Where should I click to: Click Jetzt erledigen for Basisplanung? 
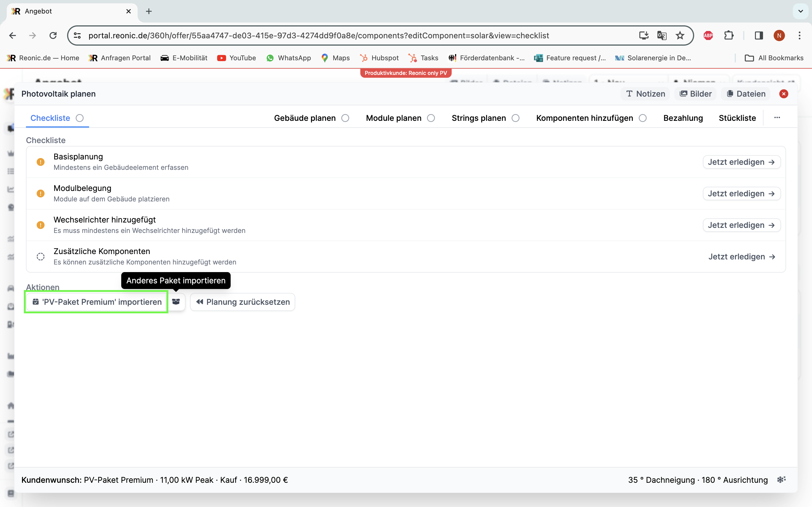coord(741,162)
